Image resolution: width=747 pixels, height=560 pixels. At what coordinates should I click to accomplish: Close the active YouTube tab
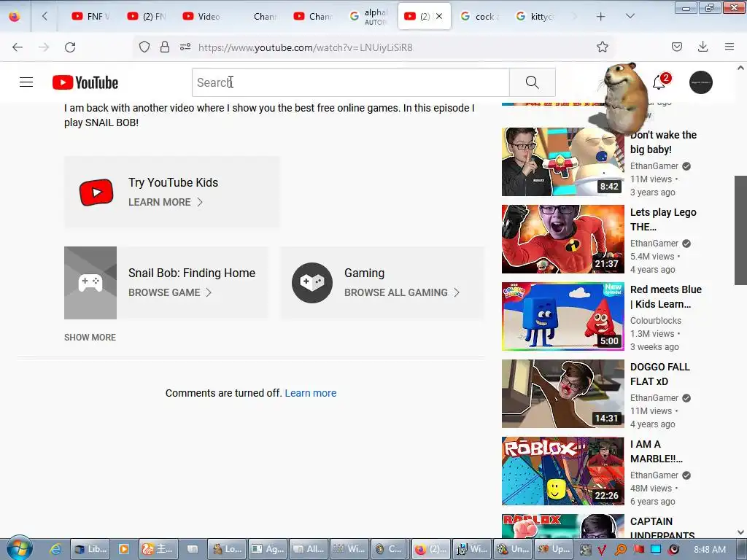[x=439, y=16]
